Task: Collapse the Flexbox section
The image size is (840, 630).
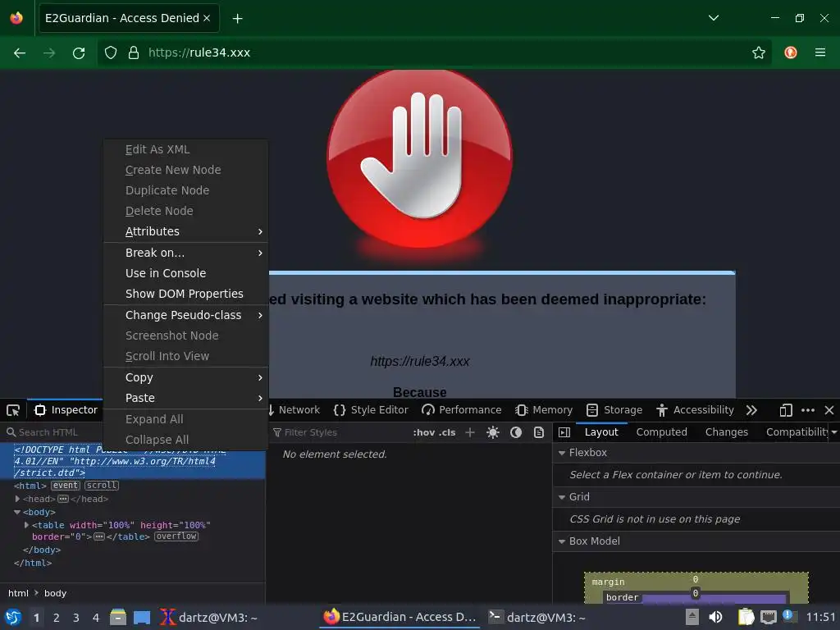Action: click(x=562, y=453)
